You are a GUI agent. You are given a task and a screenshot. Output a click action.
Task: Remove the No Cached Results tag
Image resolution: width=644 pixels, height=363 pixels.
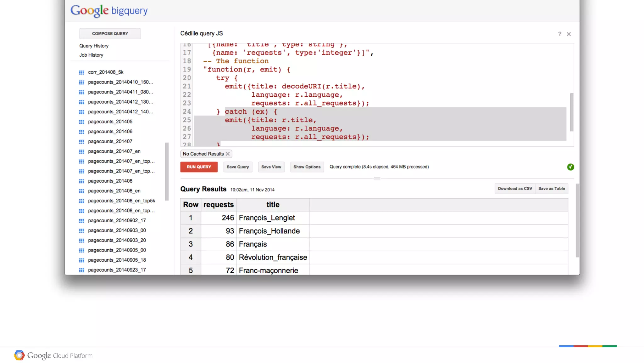pos(228,154)
